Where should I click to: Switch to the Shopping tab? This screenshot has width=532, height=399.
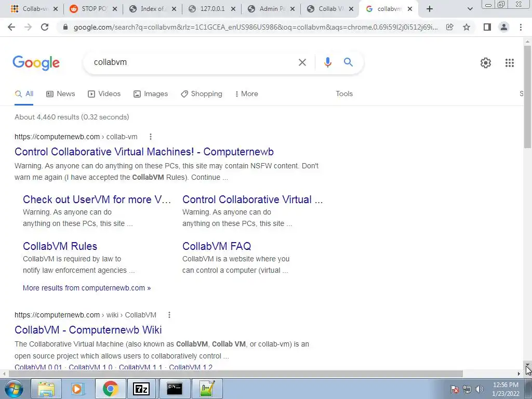click(x=202, y=94)
